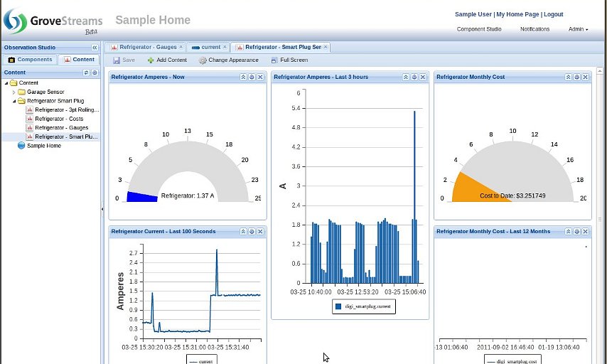The image size is (607, 364).
Task: Switch to the Components tab
Action: pyautogui.click(x=30, y=60)
